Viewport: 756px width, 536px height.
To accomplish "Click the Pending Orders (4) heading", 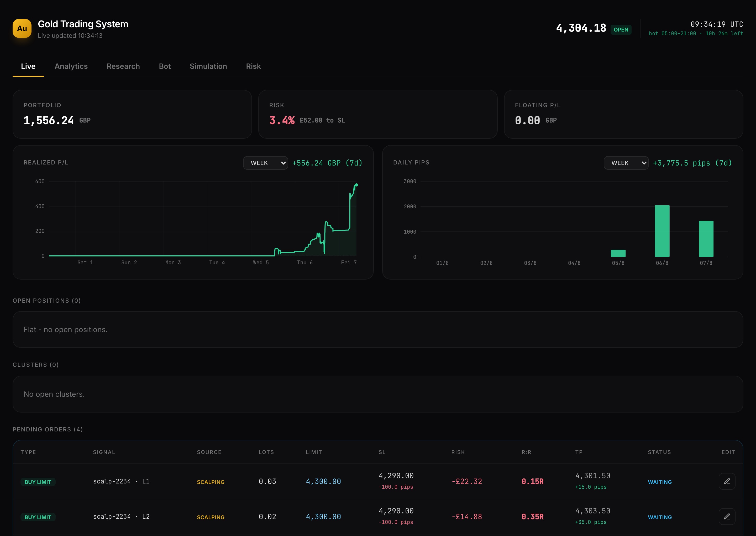I will pos(48,430).
